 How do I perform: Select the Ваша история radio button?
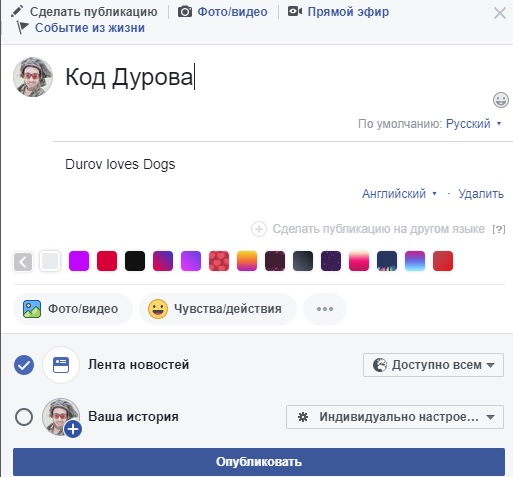(x=24, y=417)
